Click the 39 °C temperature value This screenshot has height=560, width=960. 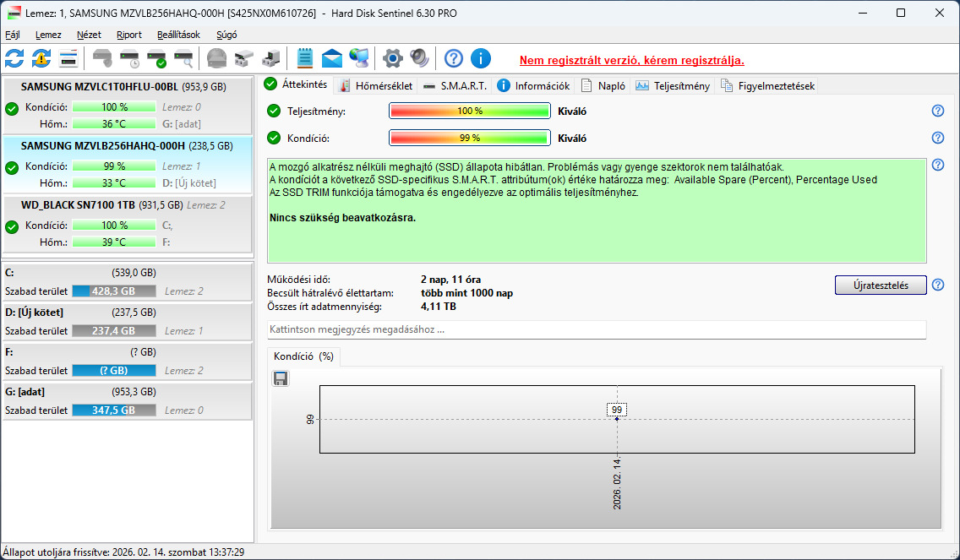point(114,242)
